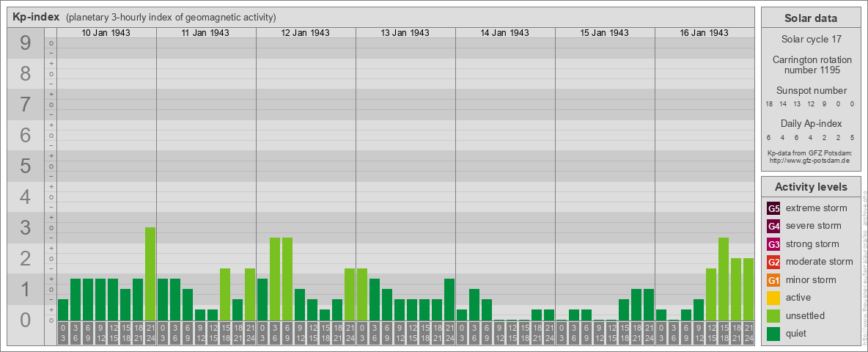
Task: Open the http://www.gfz-potsdam.de link
Action: 810,161
